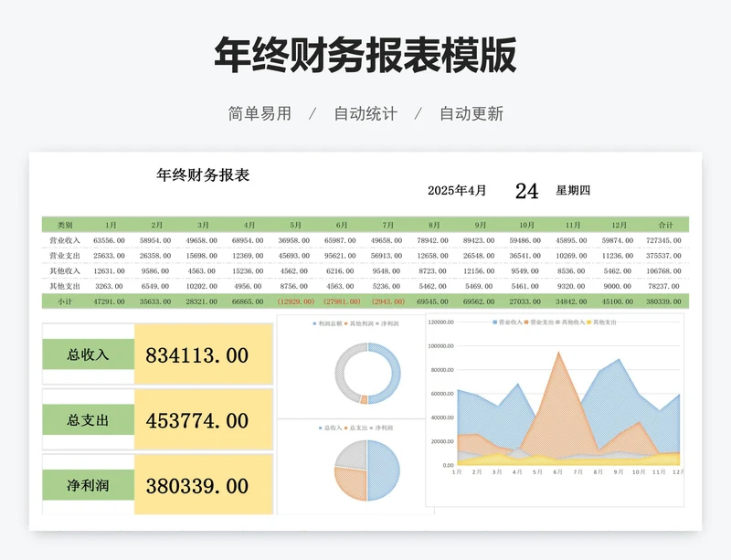
Task: Click 其他收入 legend entry of area chart
Action: click(x=569, y=322)
